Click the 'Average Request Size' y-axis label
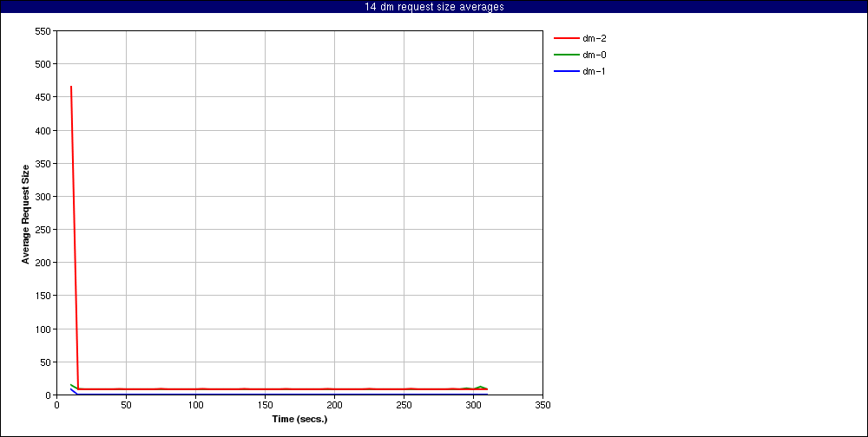This screenshot has width=868, height=437. click(x=26, y=213)
